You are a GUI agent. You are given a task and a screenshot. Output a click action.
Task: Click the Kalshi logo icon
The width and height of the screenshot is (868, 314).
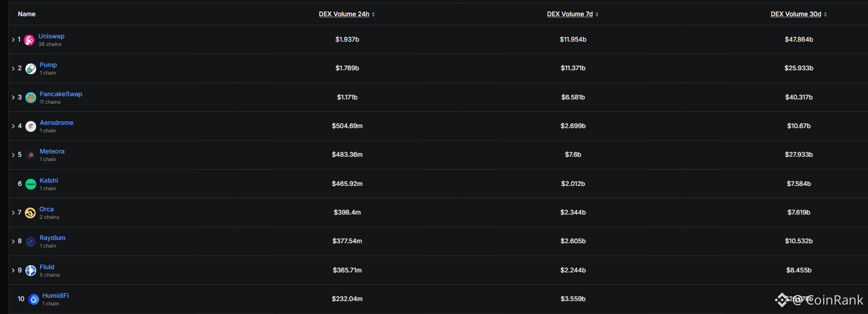click(x=31, y=184)
